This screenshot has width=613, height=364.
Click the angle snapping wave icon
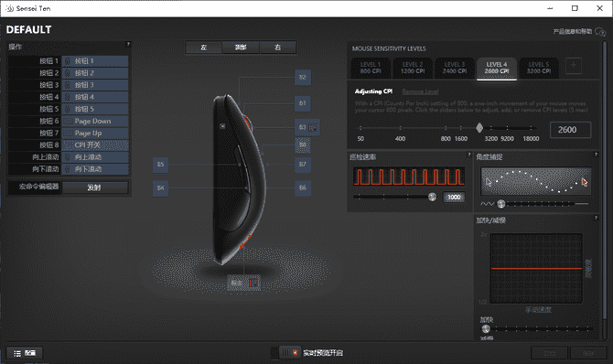click(487, 204)
